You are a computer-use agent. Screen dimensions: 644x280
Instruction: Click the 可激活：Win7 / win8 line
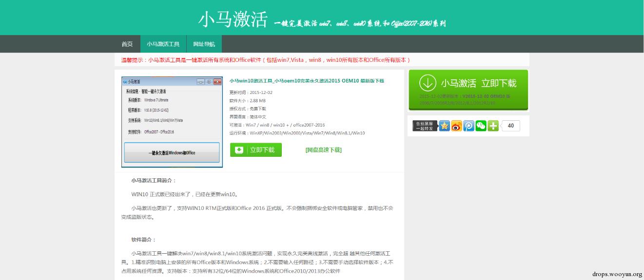pos(277,125)
